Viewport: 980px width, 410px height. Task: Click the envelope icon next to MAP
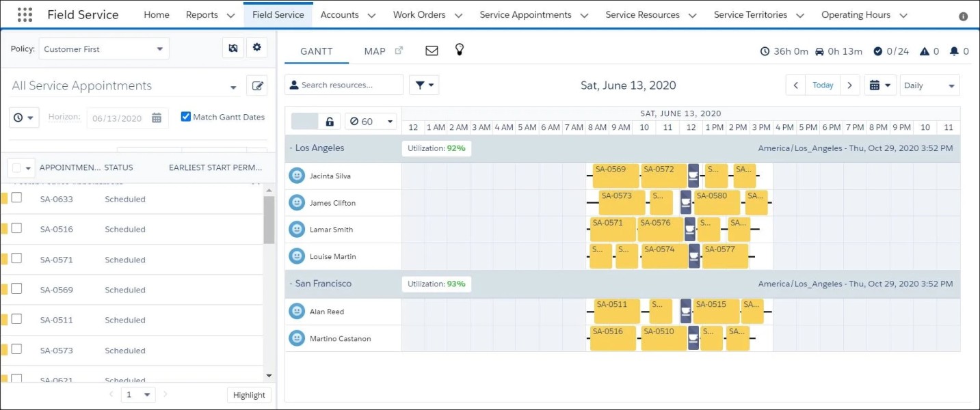(x=432, y=51)
